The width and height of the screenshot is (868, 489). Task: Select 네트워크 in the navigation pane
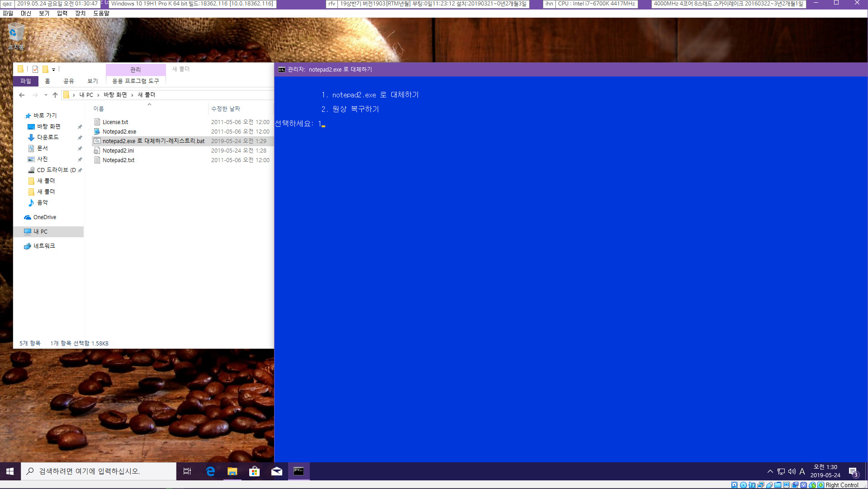pos(44,246)
